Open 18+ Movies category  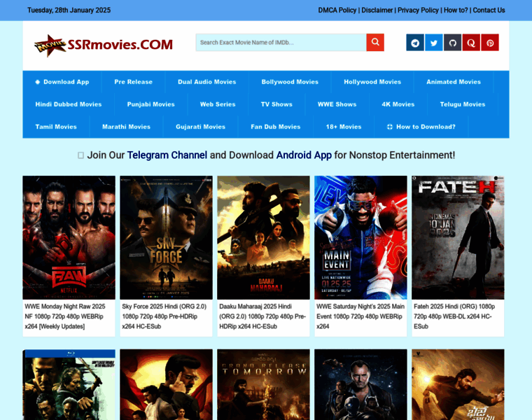pyautogui.click(x=344, y=127)
